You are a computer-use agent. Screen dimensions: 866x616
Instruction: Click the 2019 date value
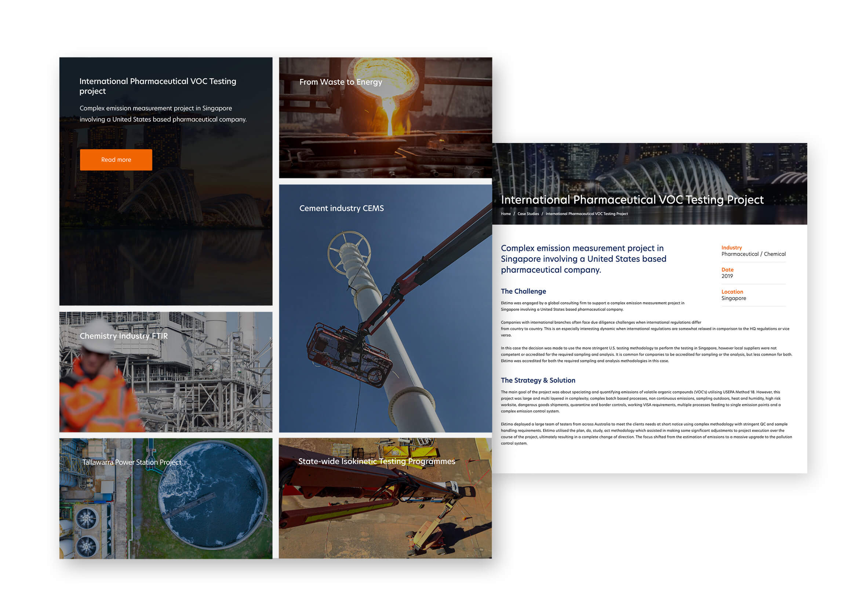point(727,276)
